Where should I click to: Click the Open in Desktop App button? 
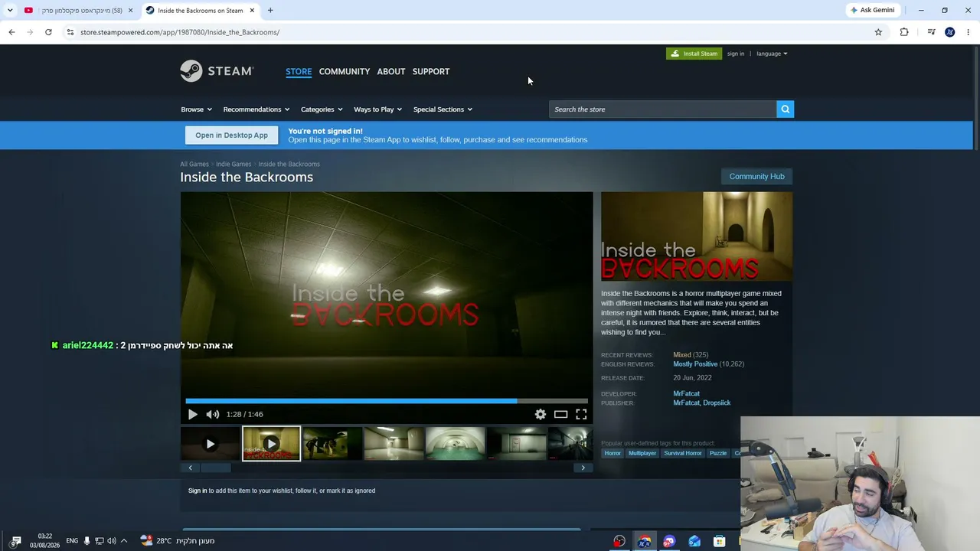point(231,135)
